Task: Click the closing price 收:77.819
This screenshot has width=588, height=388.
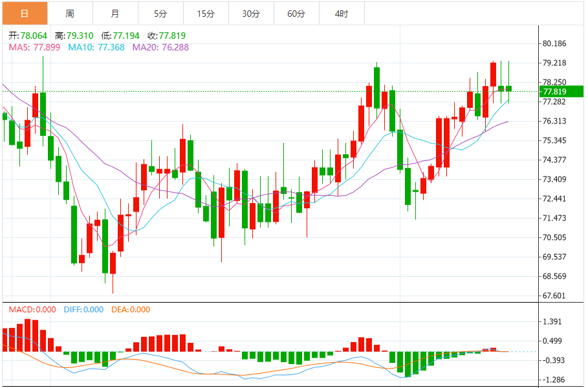Action: point(166,36)
